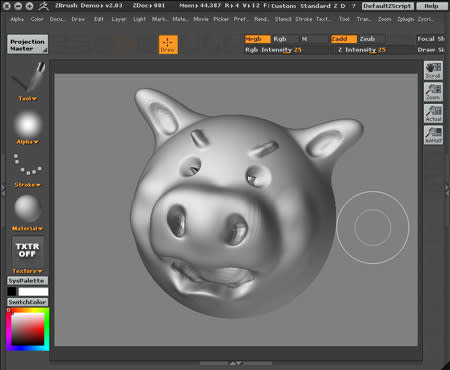
Task: Expand the Material dropdown label
Action: pos(27,228)
